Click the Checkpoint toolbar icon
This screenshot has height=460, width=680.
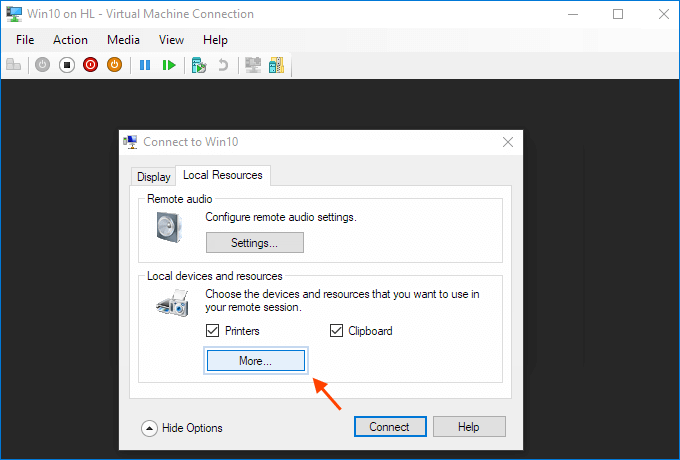[x=199, y=65]
